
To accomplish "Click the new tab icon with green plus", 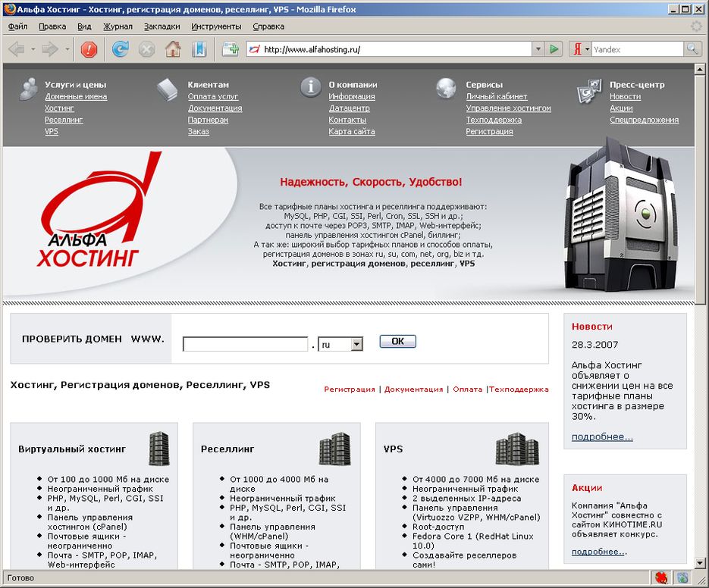I will click(231, 48).
